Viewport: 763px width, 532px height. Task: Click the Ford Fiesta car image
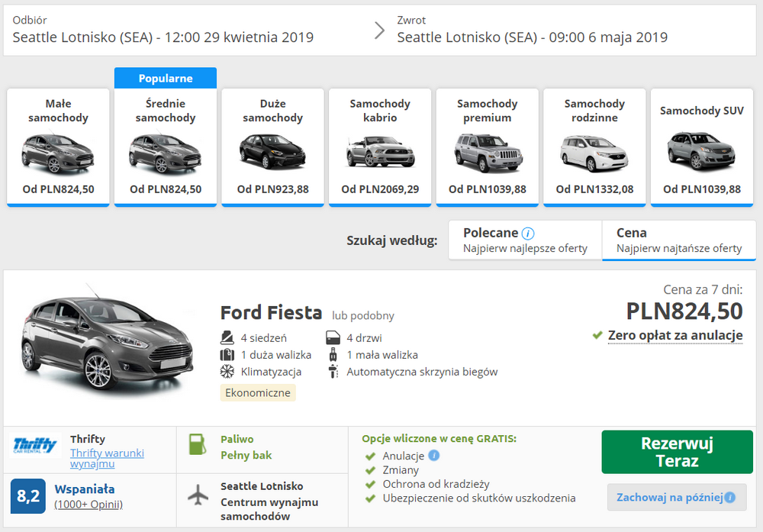click(105, 343)
